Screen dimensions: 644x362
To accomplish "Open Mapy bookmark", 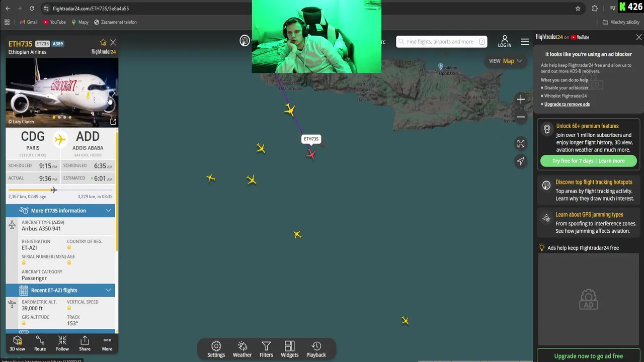I will pyautogui.click(x=80, y=22).
